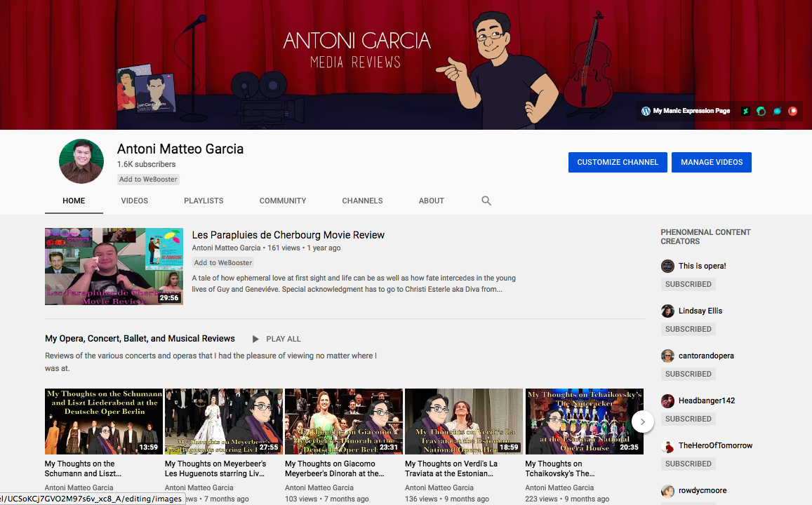Unsubscribe from Headbanger142 via Subscribed button
The height and width of the screenshot is (505, 812).
point(688,419)
